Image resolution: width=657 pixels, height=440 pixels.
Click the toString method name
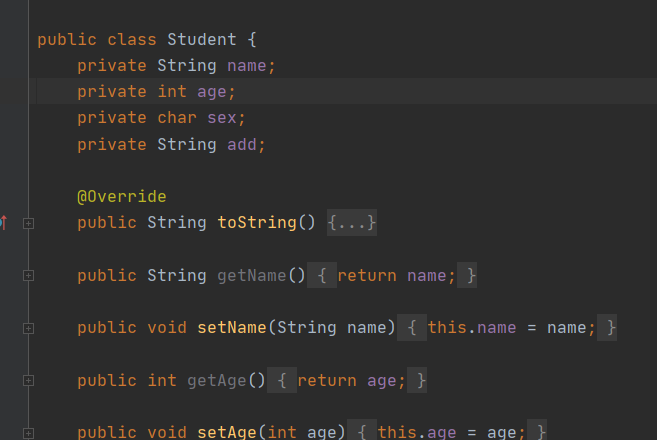click(x=257, y=222)
